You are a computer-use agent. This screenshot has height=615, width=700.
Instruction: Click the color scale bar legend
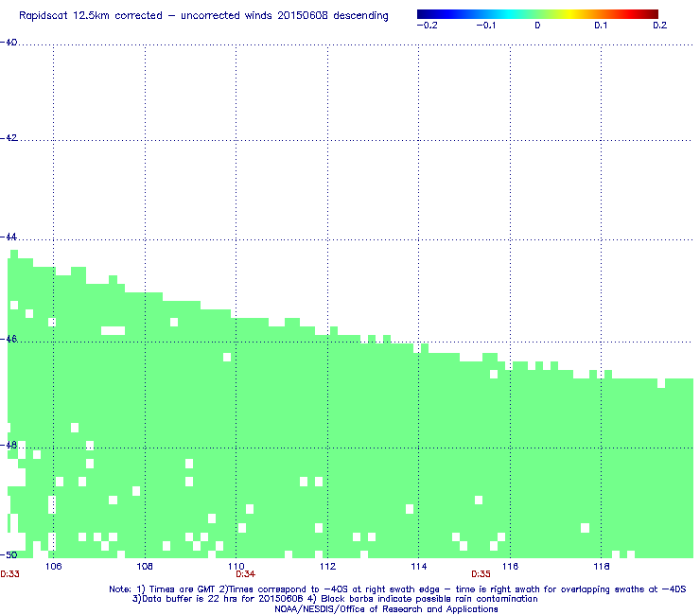pyautogui.click(x=537, y=14)
